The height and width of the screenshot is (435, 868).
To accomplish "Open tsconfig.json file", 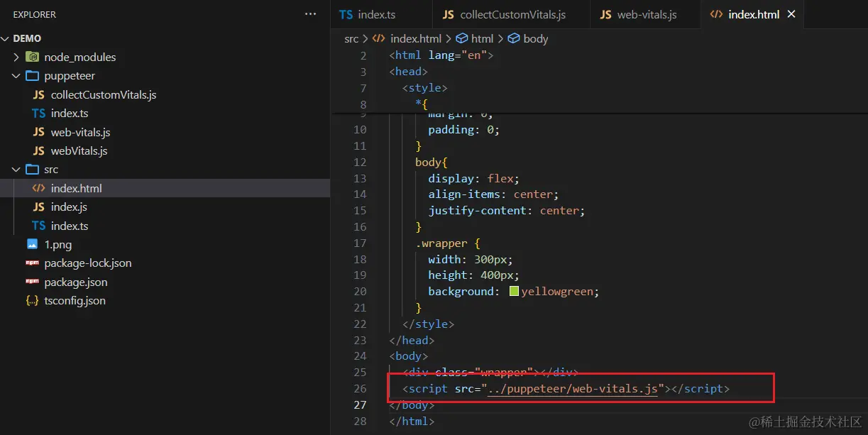I will (75, 301).
